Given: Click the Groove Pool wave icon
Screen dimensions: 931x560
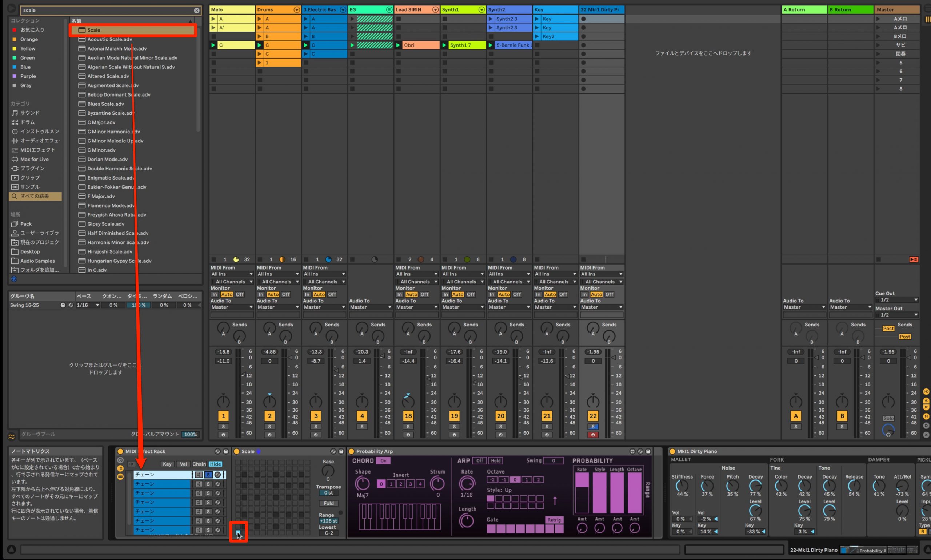Looking at the screenshot, I should point(11,436).
